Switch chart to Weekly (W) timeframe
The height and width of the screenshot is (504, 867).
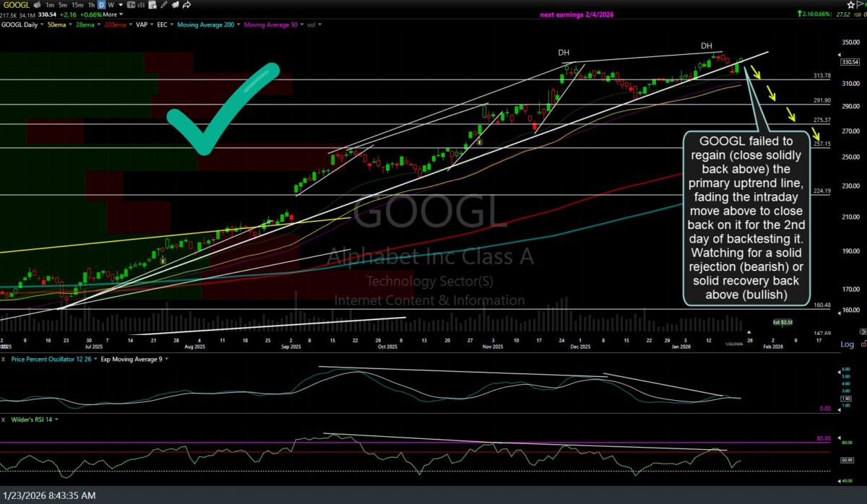[x=110, y=5]
